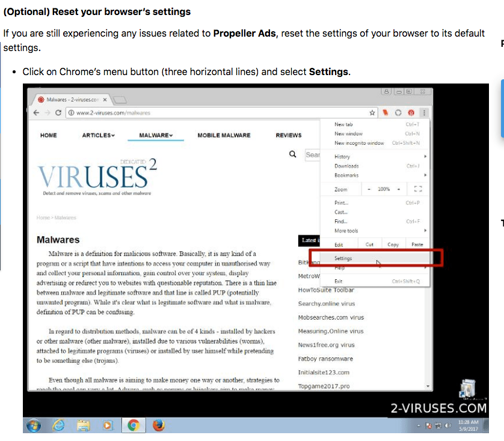Viewport: 504px width, 441px height.
Task: Increase zoom with plus button
Action: (399, 189)
